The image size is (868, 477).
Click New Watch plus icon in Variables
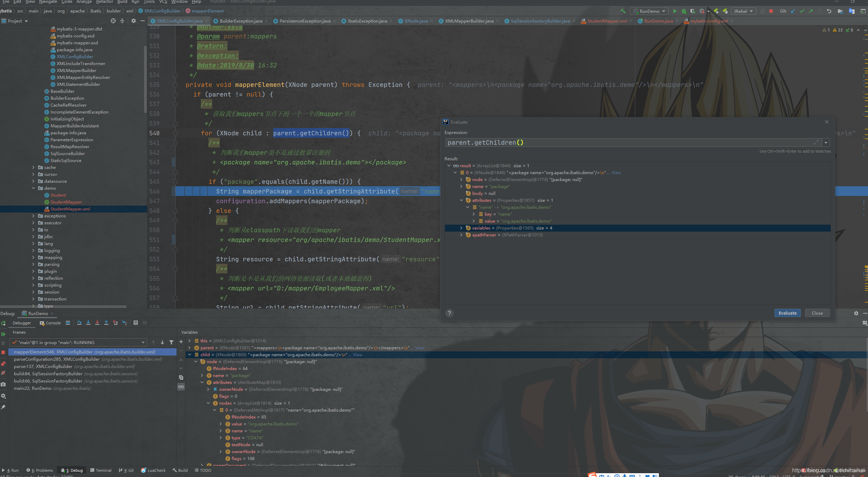[x=181, y=342]
